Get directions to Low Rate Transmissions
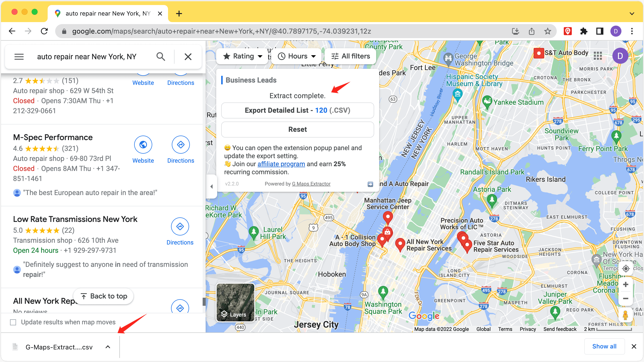The height and width of the screenshot is (362, 644). [180, 226]
